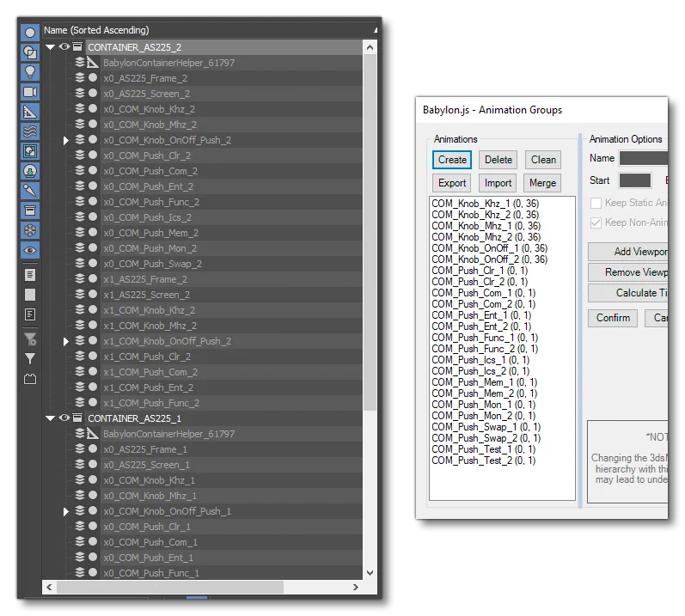This screenshot has width=685, height=616.
Task: Toggle the Display Geometry filter icon
Action: 30,33
